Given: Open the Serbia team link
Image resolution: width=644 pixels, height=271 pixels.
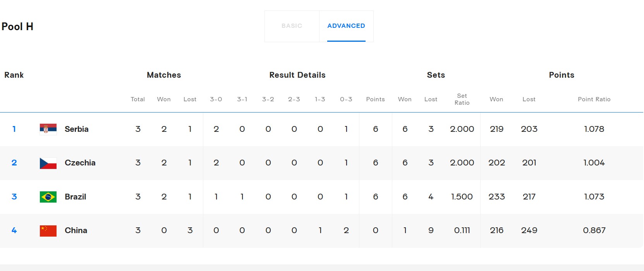Looking at the screenshot, I should tap(77, 129).
